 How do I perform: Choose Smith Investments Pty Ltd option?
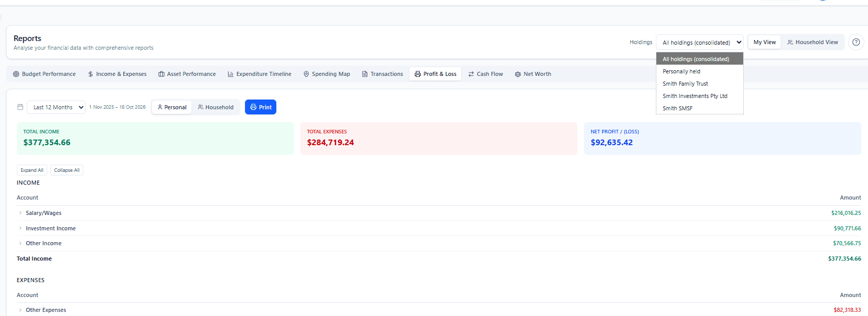click(700, 96)
